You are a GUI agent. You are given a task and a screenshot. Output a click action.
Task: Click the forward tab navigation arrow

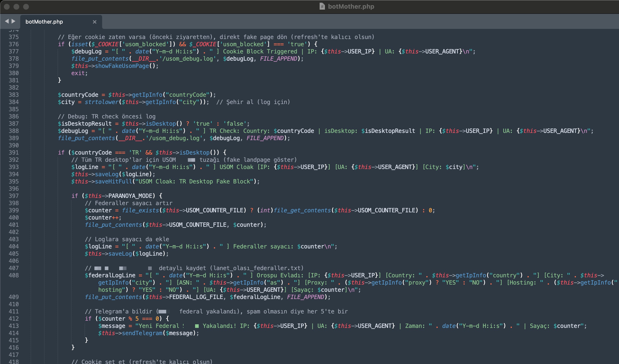[x=13, y=21]
